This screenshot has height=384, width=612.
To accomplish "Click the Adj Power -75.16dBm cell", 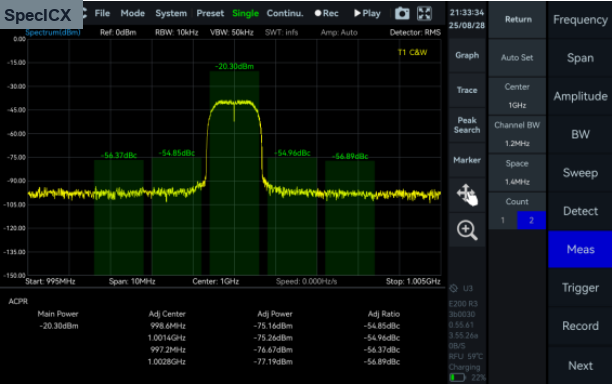I will pyautogui.click(x=273, y=326).
